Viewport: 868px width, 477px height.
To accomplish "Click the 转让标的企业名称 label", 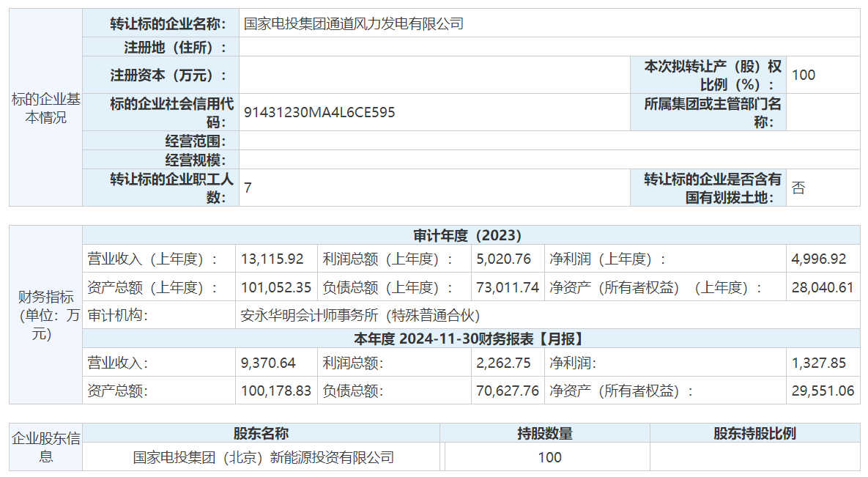I will pos(168,24).
